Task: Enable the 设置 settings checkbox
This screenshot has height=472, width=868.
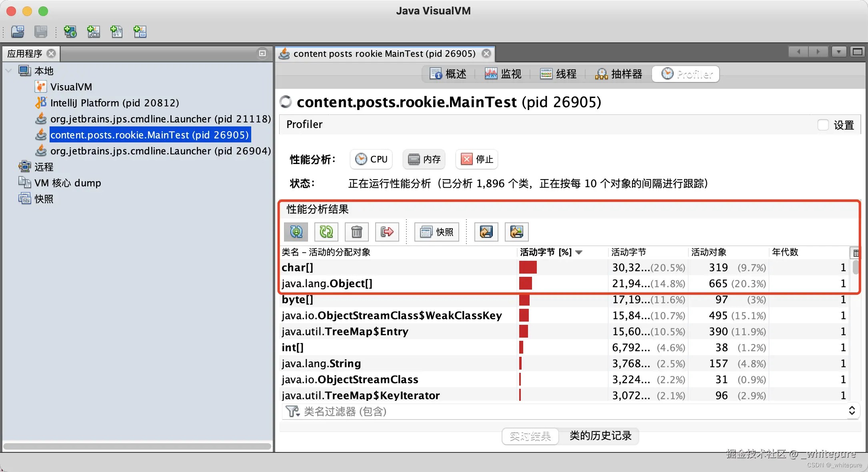Action: point(823,125)
